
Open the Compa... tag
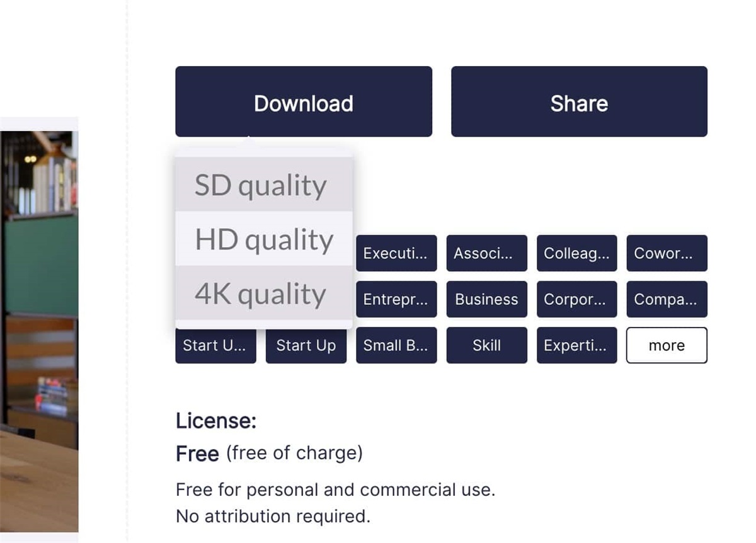click(x=667, y=299)
